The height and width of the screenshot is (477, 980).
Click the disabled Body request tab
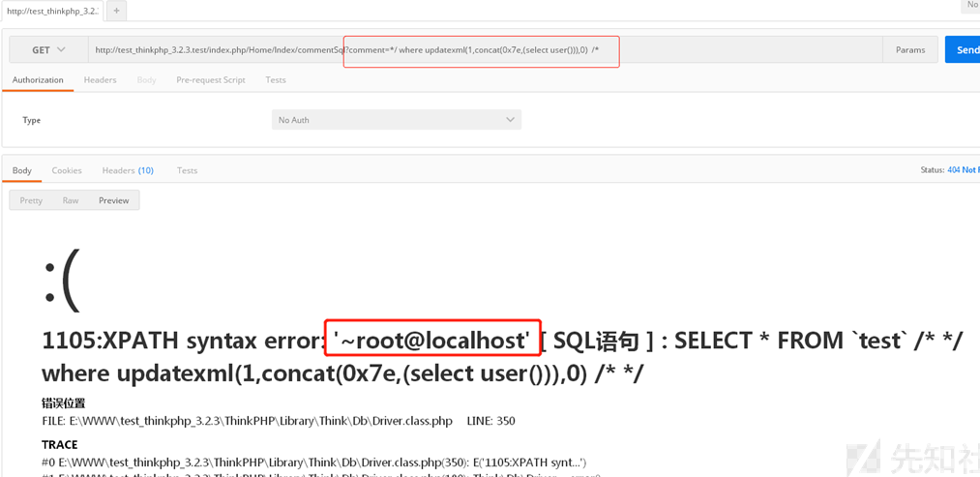[x=146, y=80]
